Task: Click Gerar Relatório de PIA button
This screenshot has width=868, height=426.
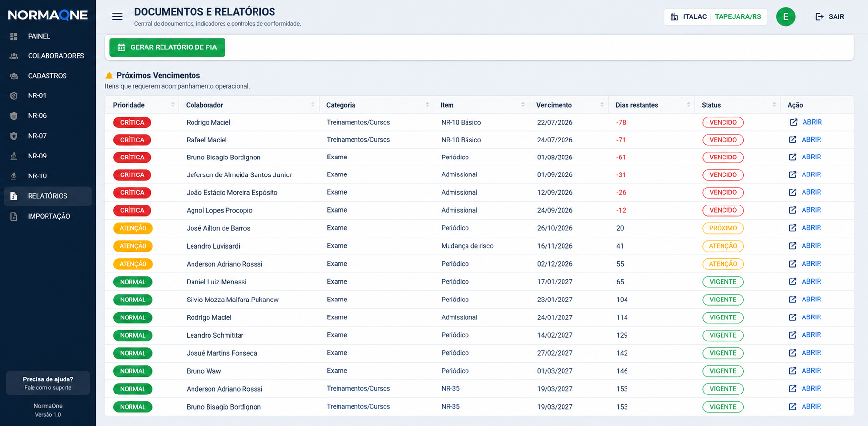Action: point(167,47)
